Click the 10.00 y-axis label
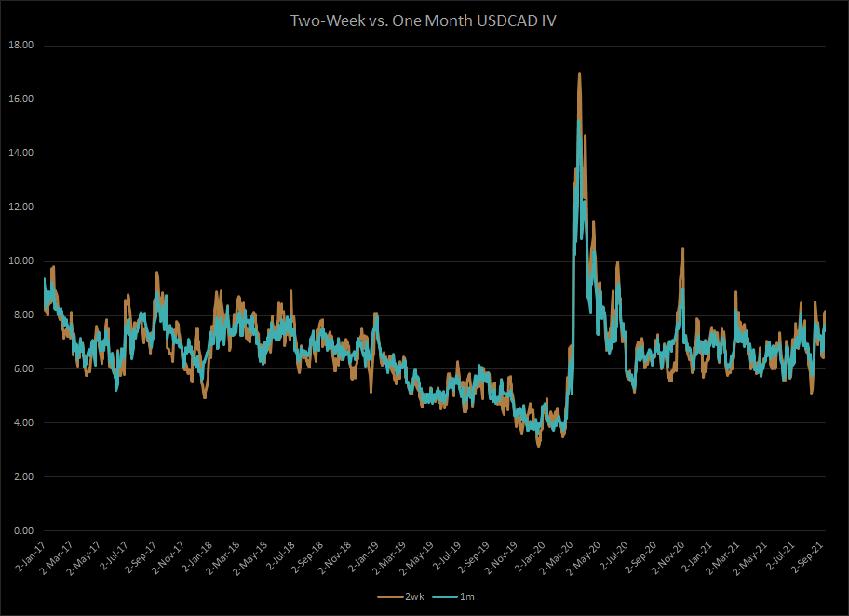Screen dimensions: 849x616 click(21, 261)
